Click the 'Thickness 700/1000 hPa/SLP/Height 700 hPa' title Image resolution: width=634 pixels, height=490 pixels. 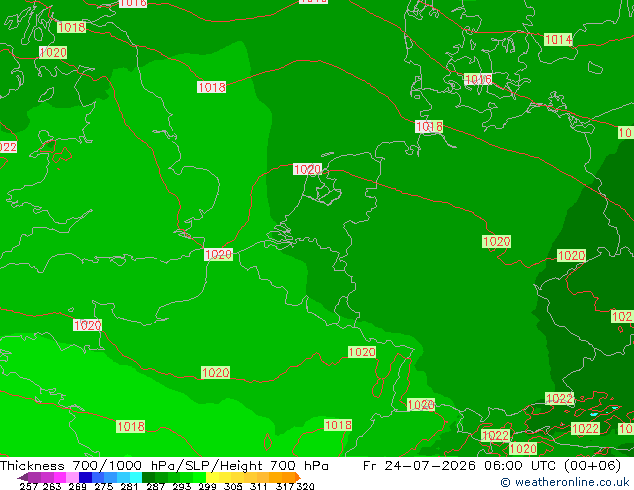point(164,466)
